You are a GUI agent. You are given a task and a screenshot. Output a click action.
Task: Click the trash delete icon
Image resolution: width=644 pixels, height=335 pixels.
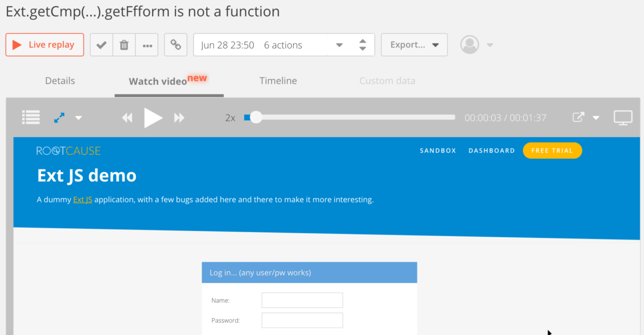124,45
